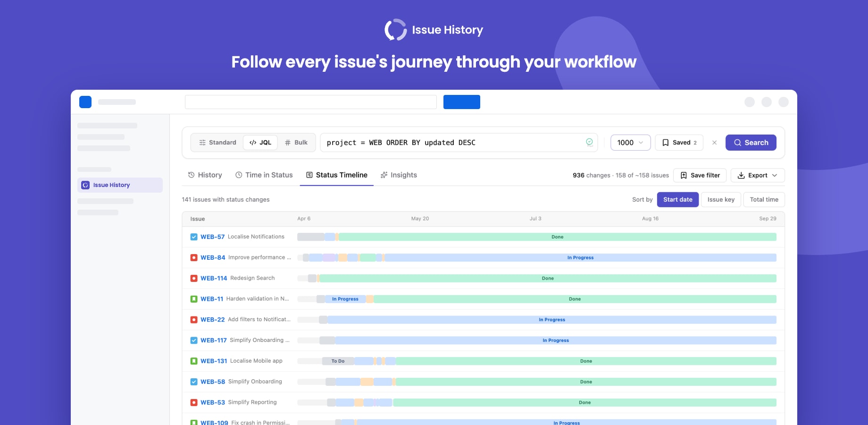The width and height of the screenshot is (868, 425).
Task: Switch to Standard search mode
Action: point(217,143)
